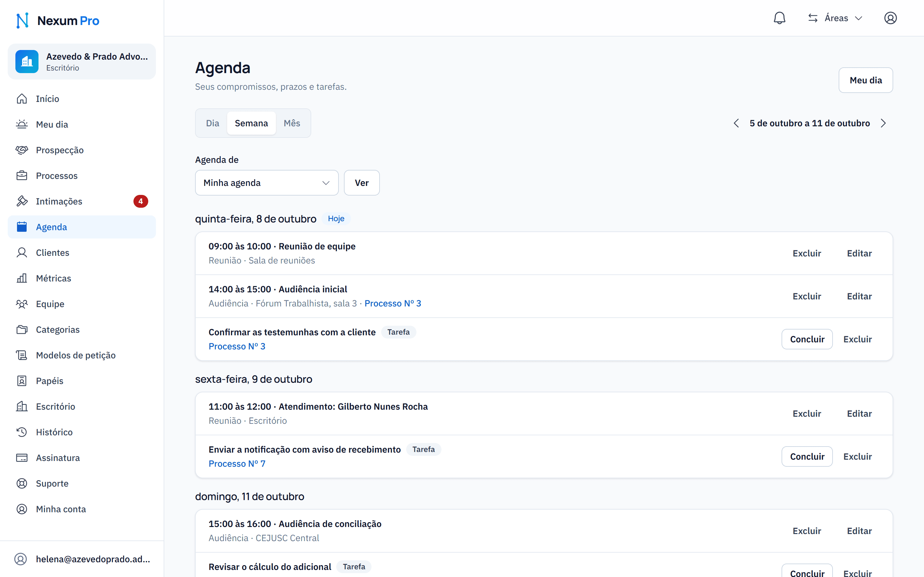Click the user profile icon in header
Viewport: 924px width, 577px height.
[x=890, y=18]
